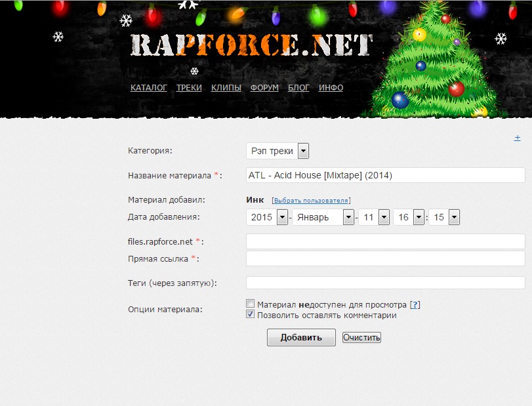The image size is (532, 406).
Task: Open the ФОРУМ menu link
Action: point(264,87)
